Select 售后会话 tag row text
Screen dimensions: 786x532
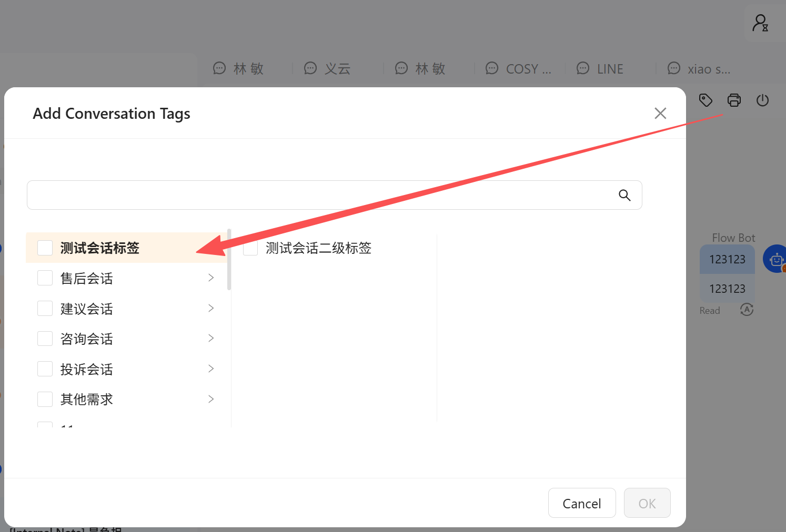87,278
